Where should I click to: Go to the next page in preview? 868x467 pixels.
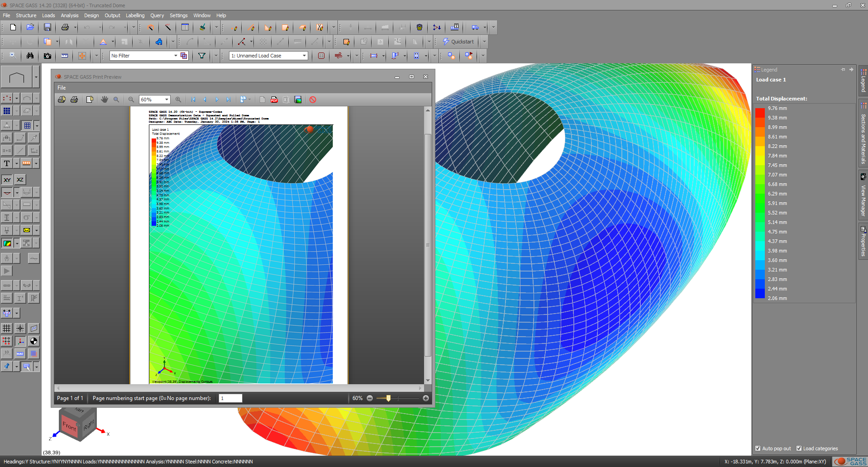coord(217,100)
